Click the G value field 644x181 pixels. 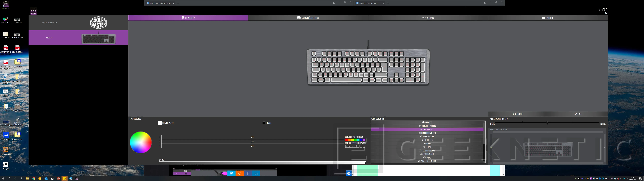click(252, 142)
